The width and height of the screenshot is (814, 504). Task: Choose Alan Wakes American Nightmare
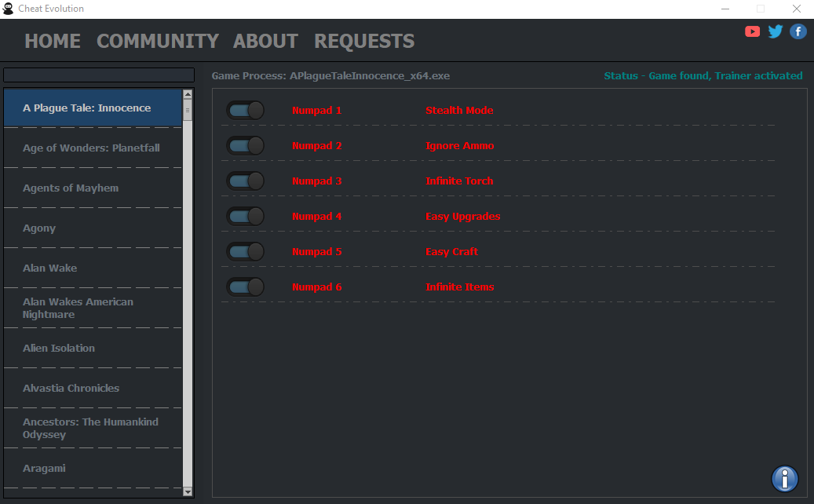pyautogui.click(x=93, y=308)
